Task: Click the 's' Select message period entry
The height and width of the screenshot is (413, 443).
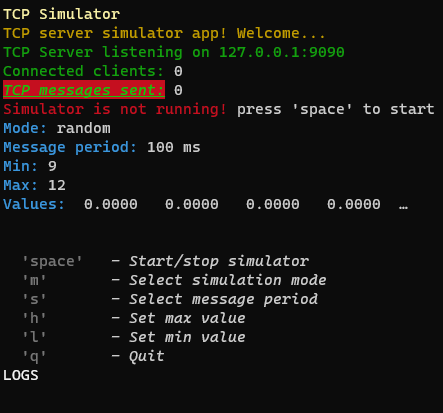Action: coord(170,299)
